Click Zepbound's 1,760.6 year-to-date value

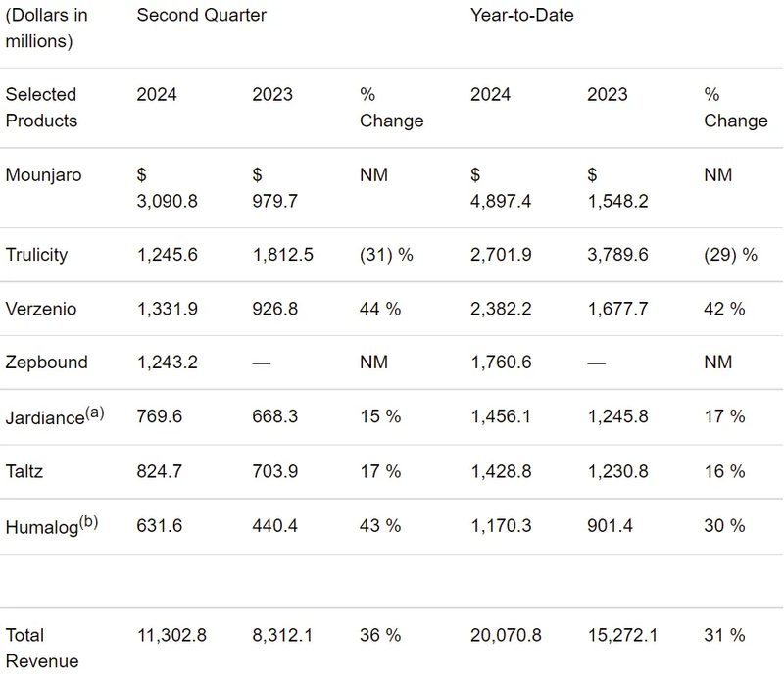[x=501, y=363]
